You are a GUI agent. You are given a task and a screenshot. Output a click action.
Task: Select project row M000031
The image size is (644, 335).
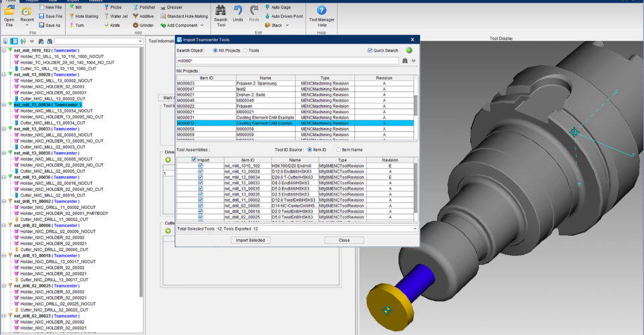pos(295,118)
